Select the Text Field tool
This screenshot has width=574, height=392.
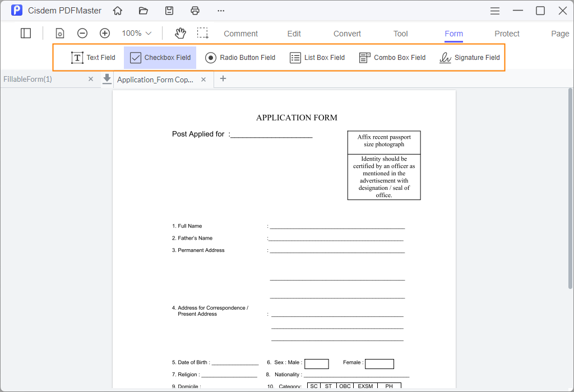[93, 57]
